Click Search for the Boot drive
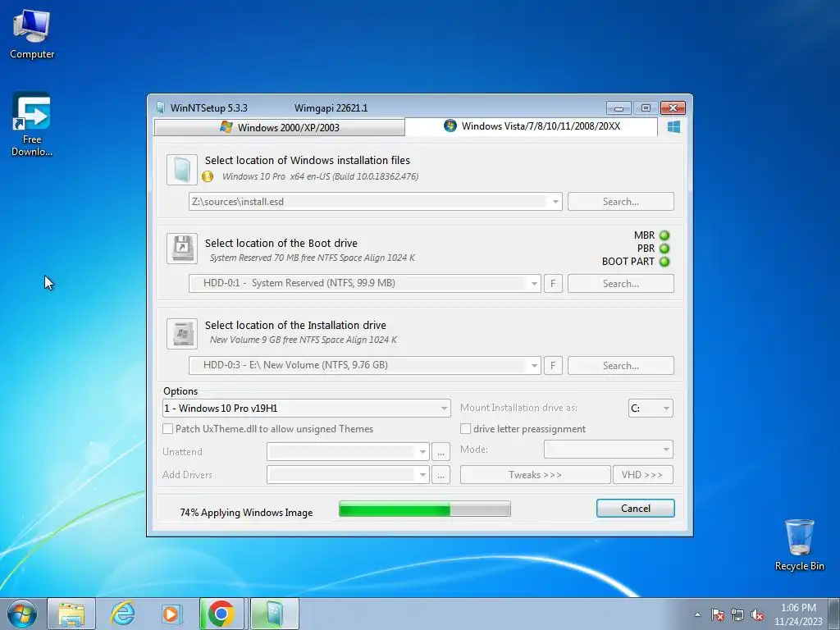 click(x=620, y=284)
